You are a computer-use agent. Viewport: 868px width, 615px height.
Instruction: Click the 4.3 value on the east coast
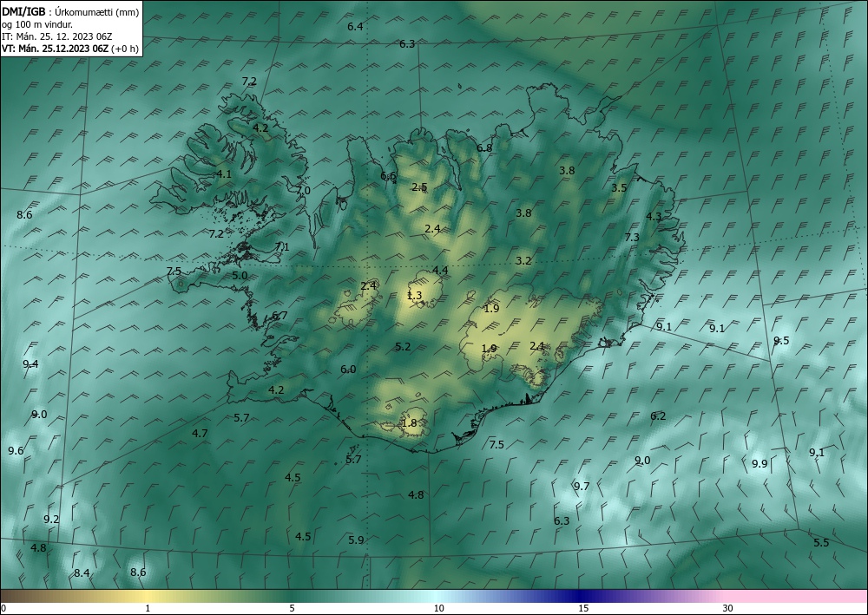[654, 216]
